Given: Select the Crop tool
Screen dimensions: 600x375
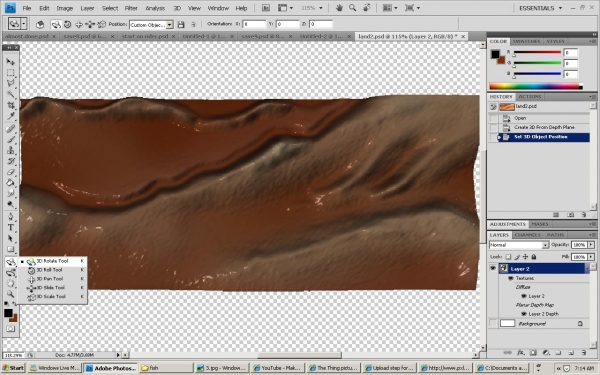Looking at the screenshot, I should pos(10,105).
